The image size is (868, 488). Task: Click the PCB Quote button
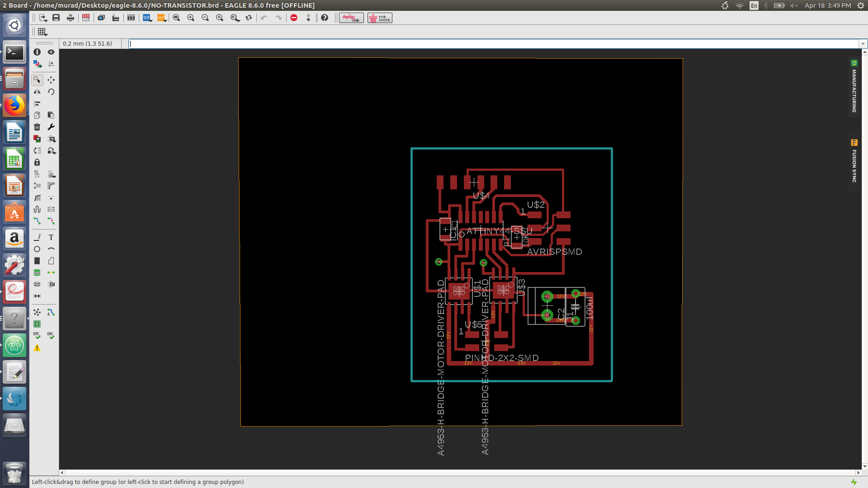pyautogui.click(x=380, y=18)
